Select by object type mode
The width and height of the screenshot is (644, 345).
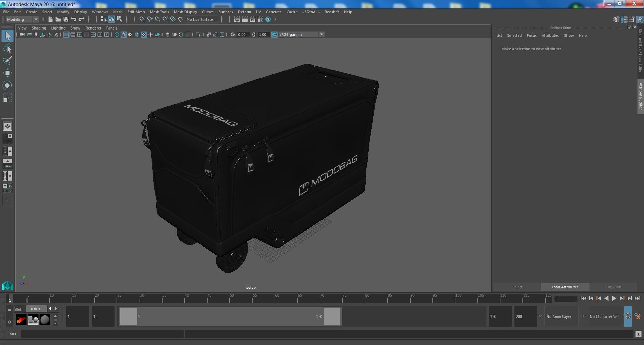pos(111,19)
